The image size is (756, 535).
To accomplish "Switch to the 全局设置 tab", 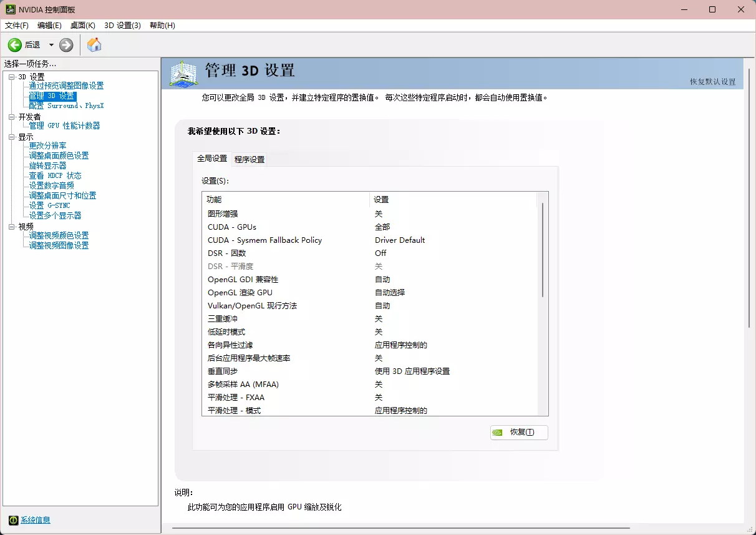I will tap(212, 159).
